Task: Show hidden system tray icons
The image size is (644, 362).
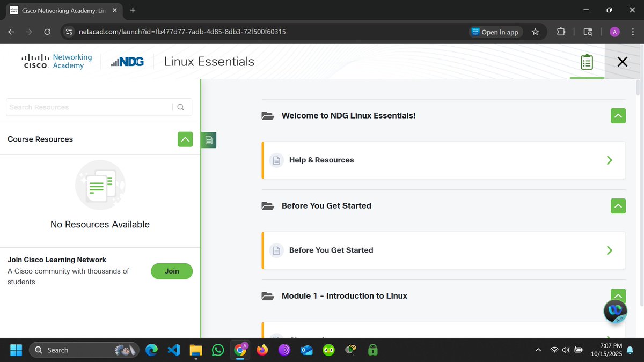Action: tap(538, 350)
